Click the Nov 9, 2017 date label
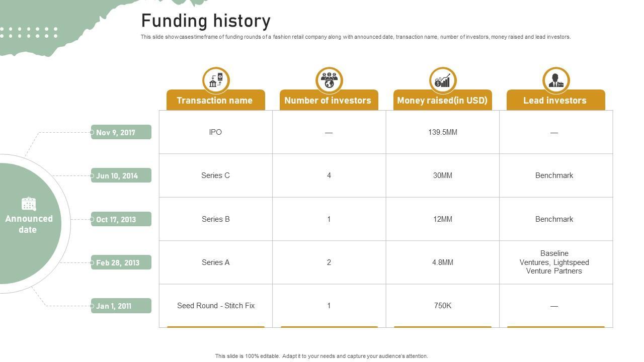Image resolution: width=644 pixels, height=362 pixels. pyautogui.click(x=121, y=132)
